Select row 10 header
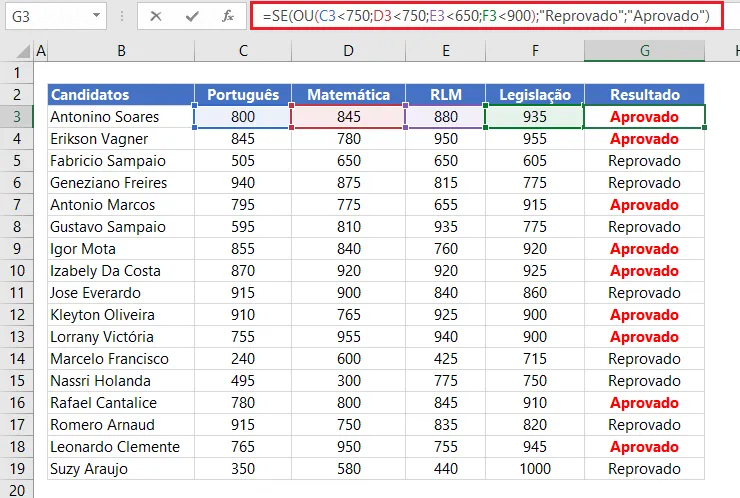 pyautogui.click(x=17, y=270)
